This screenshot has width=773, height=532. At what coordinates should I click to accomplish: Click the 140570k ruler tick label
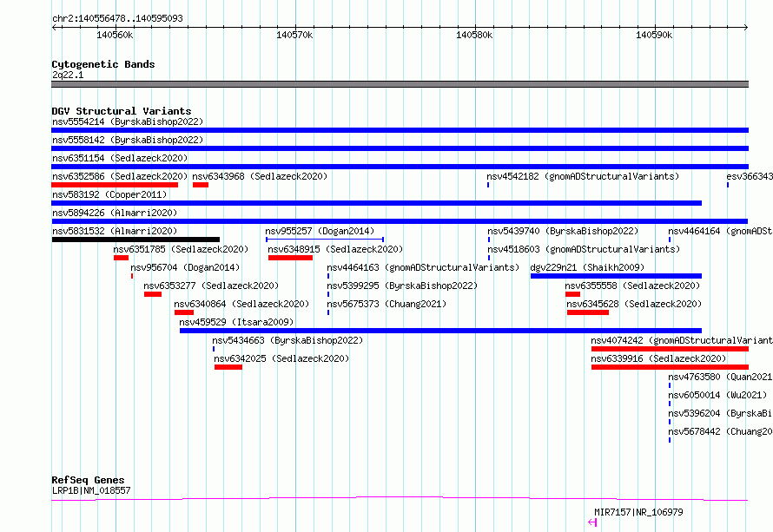(294, 35)
